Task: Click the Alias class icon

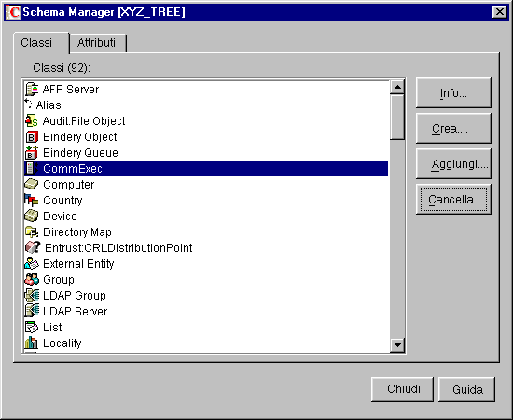Action: tap(29, 105)
